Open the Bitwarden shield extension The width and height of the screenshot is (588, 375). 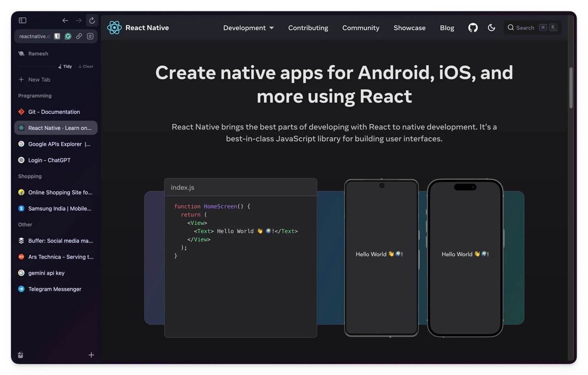57,36
